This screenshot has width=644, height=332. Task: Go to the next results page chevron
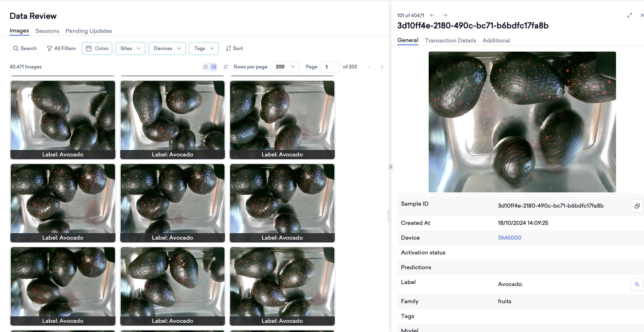[x=382, y=67]
